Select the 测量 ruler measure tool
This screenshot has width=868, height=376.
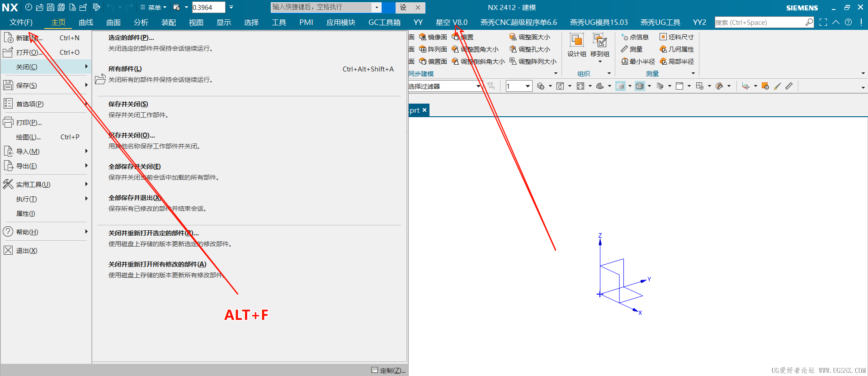pyautogui.click(x=632, y=49)
